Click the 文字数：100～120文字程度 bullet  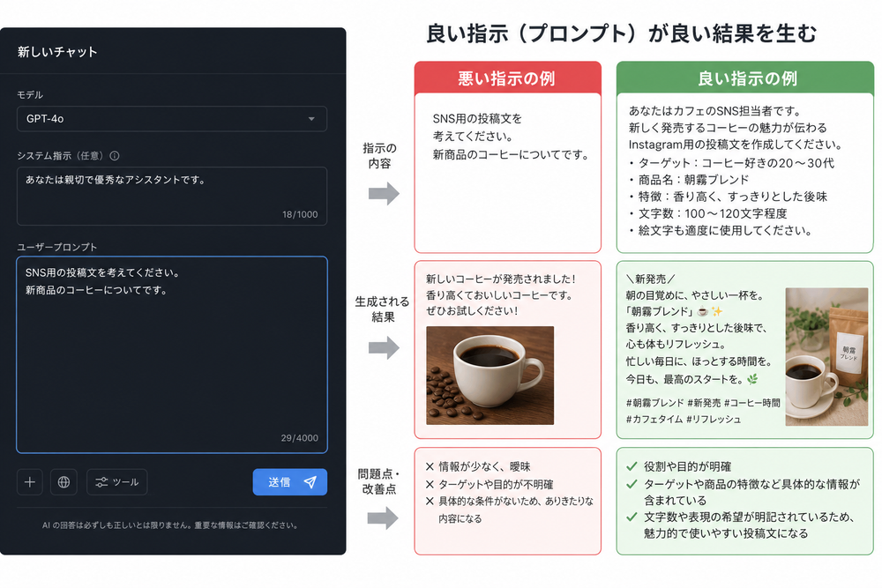pos(708,213)
